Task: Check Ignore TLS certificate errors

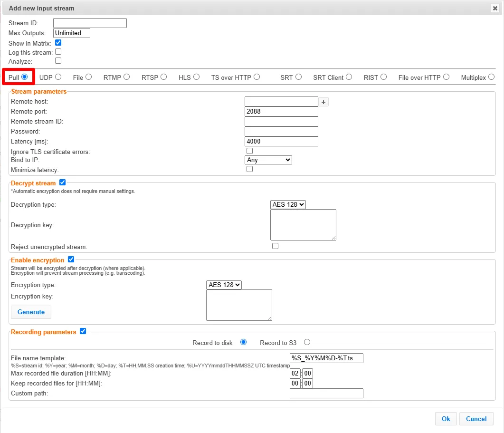Action: click(249, 151)
